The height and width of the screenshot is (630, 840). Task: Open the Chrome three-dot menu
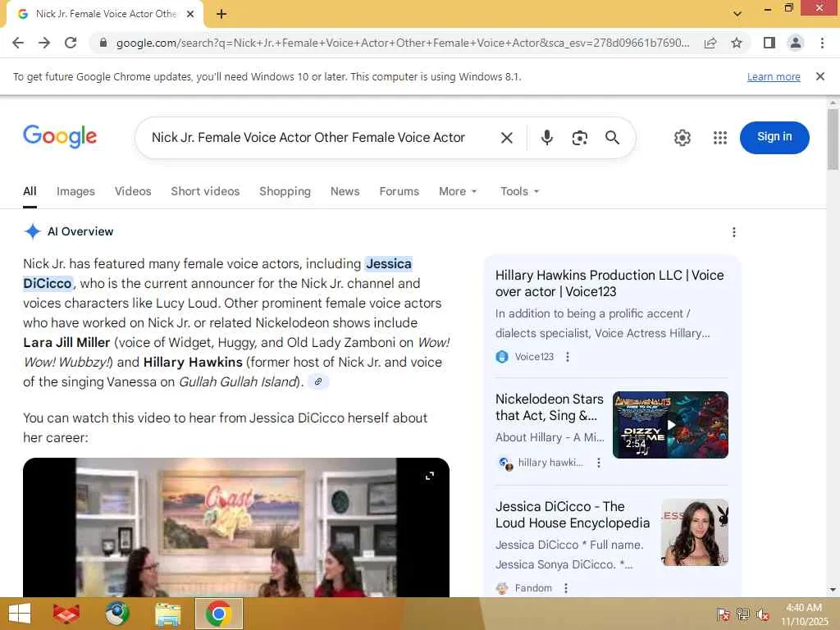coord(822,43)
